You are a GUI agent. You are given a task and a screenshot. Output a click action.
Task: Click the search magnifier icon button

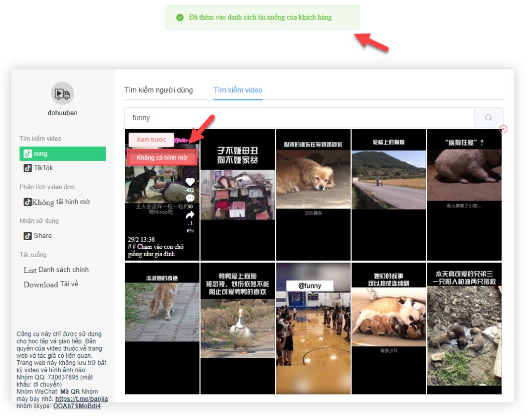(488, 118)
